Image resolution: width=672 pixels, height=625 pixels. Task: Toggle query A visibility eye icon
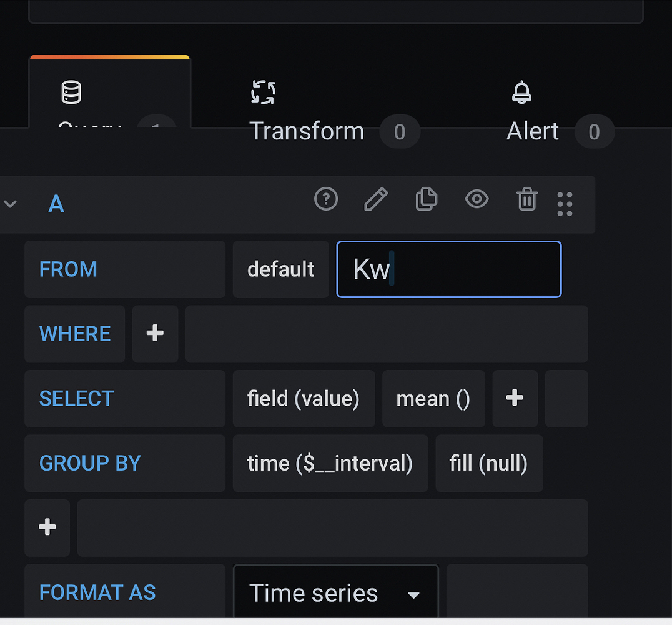click(477, 199)
